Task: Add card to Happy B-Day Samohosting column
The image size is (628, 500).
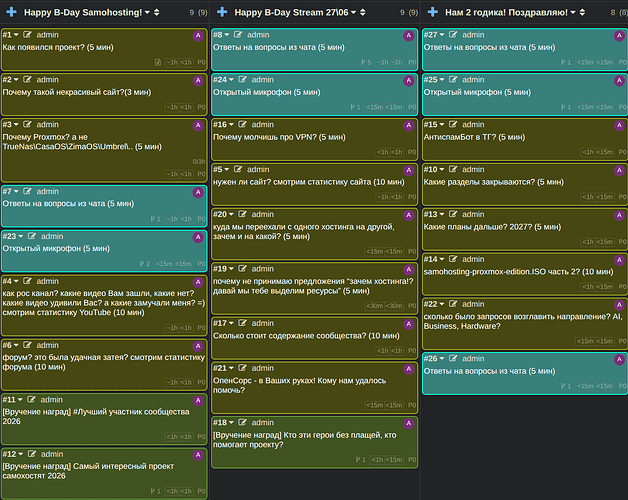Action: (11, 12)
